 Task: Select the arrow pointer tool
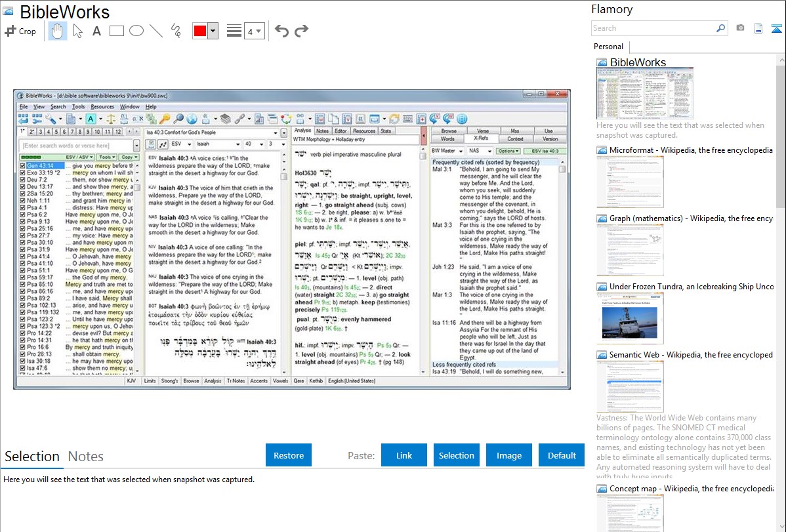(x=77, y=31)
